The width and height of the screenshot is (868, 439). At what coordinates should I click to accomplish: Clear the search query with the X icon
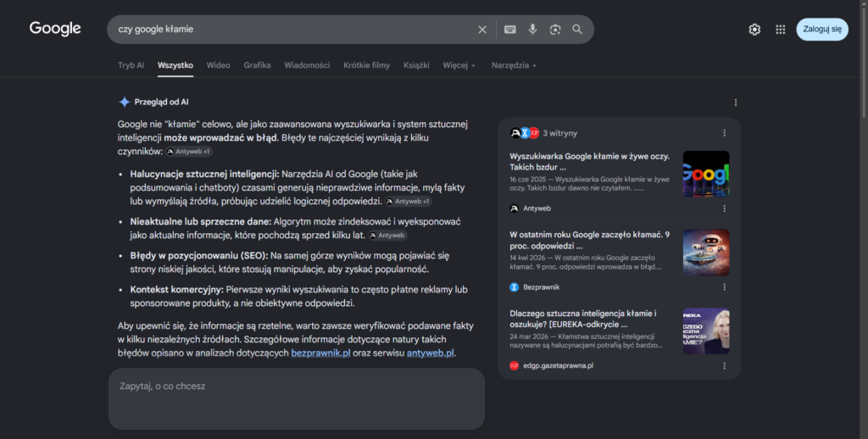click(x=482, y=30)
